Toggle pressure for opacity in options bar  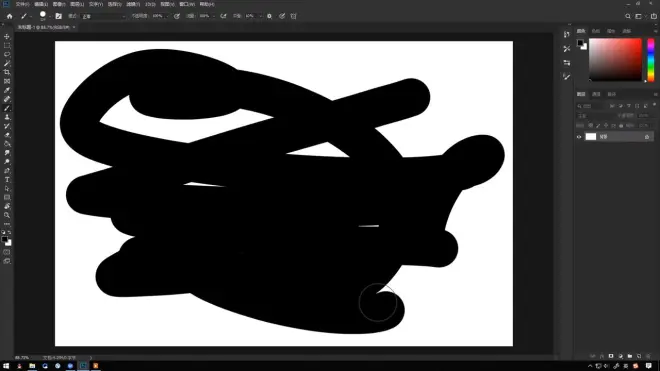(x=177, y=16)
